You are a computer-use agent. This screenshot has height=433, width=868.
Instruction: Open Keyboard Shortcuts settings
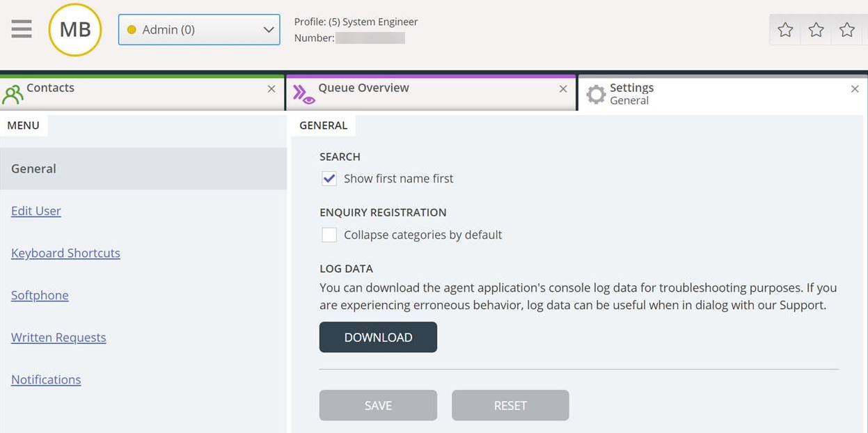coord(65,253)
